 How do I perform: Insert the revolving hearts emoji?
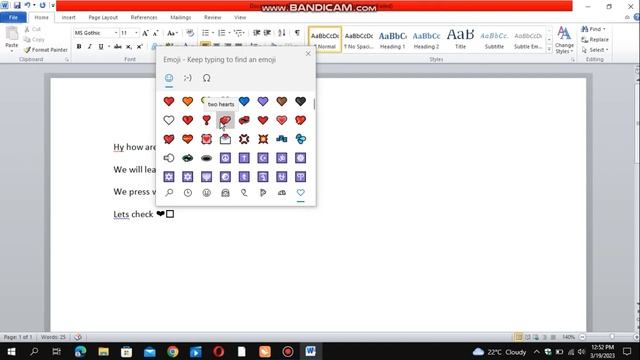(244, 120)
